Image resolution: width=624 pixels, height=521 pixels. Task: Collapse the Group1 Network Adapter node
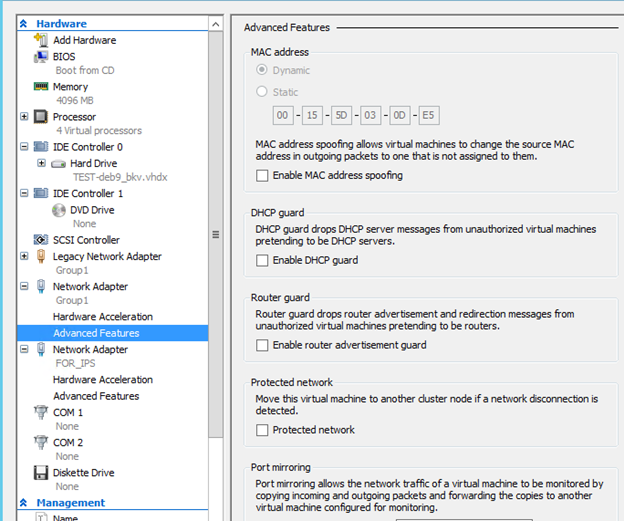[x=24, y=287]
